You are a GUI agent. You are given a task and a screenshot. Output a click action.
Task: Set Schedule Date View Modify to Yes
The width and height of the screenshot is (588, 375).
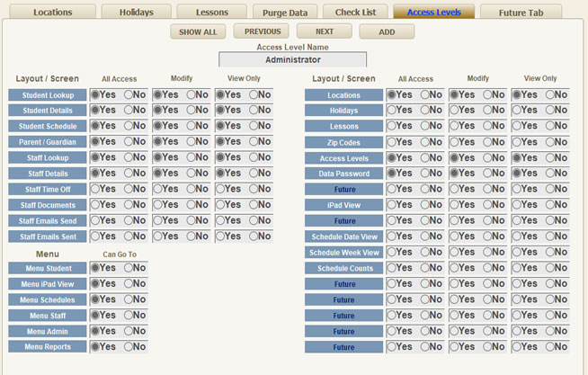coord(454,237)
